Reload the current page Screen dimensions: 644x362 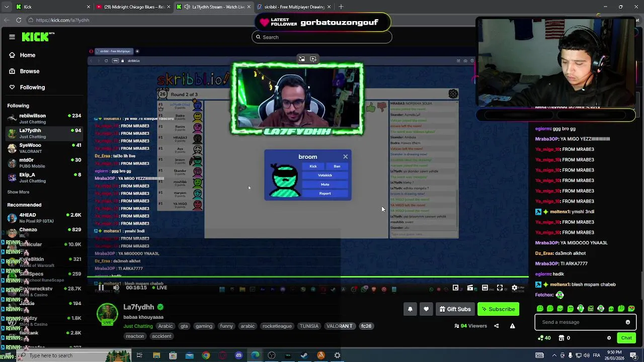tap(19, 20)
